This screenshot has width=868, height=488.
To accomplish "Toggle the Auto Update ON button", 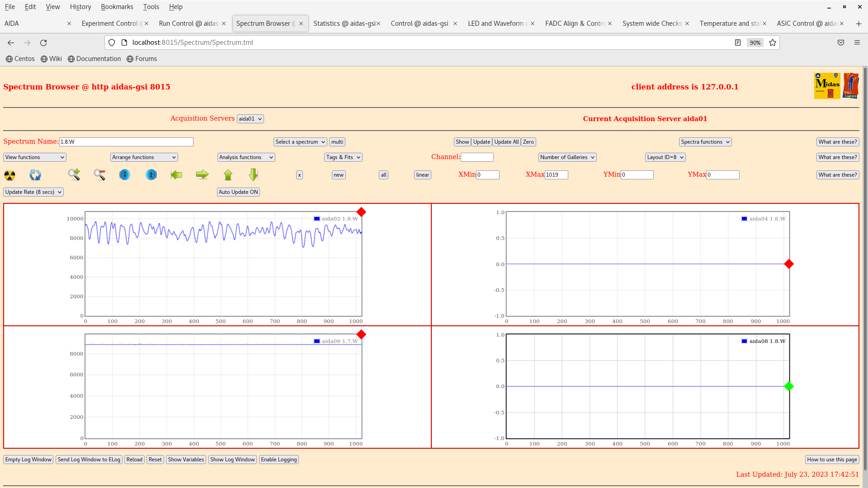I will [x=238, y=192].
